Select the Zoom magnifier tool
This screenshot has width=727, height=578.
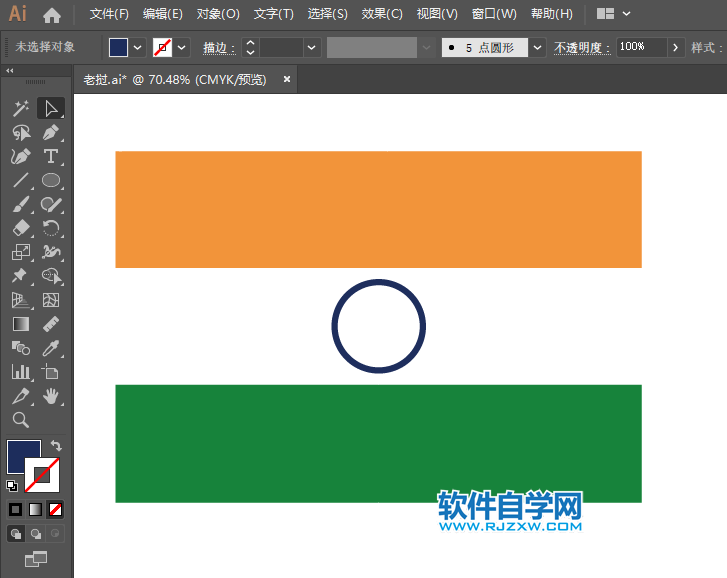[20, 420]
